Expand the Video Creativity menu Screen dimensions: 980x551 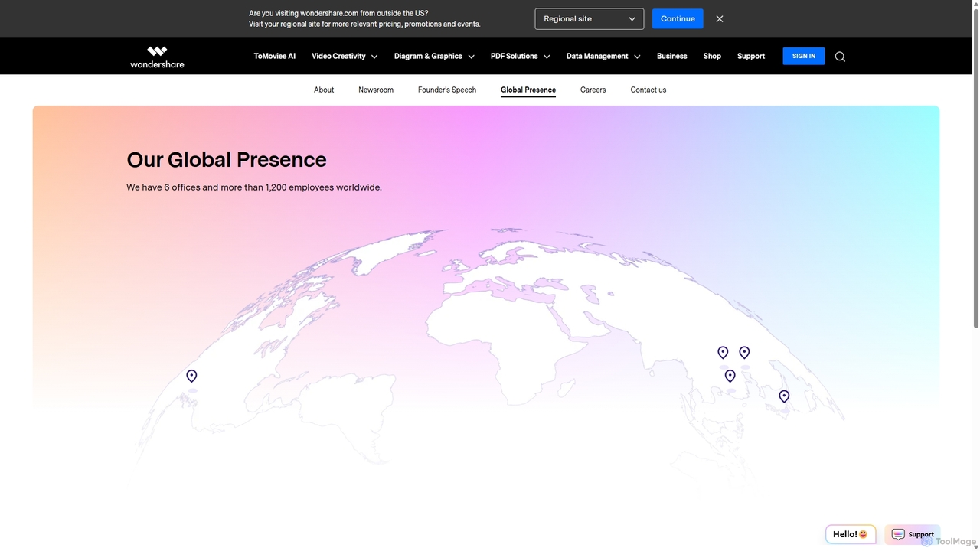point(345,57)
